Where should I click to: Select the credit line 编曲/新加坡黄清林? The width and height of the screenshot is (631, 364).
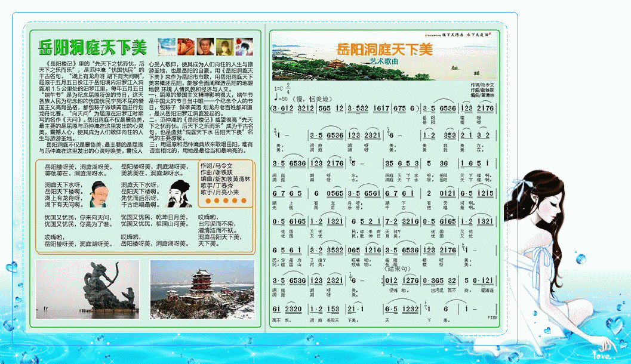(226, 179)
